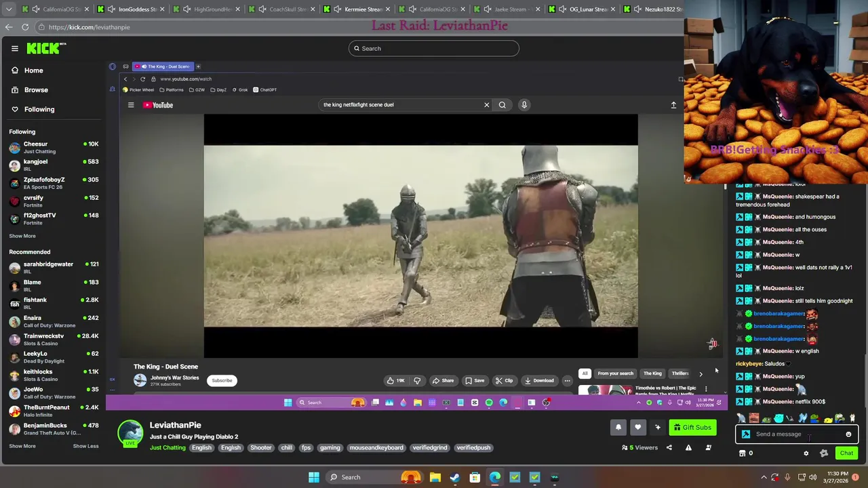Open ChatGPT bookmark

pos(264,89)
